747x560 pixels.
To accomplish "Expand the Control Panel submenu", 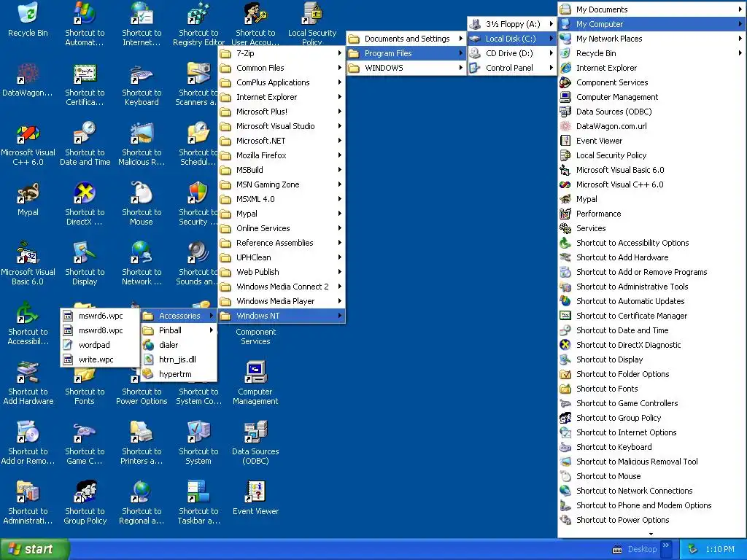I will point(512,68).
